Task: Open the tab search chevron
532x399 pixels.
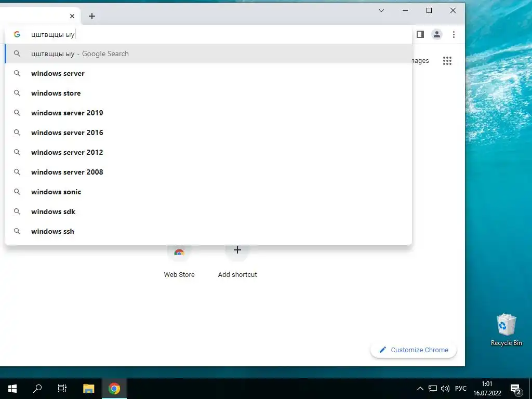Action: 381,10
